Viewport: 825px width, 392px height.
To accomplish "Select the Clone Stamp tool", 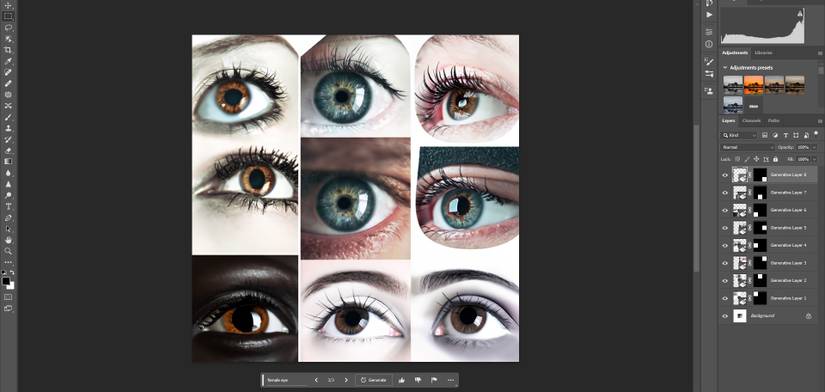I will tap(8, 128).
